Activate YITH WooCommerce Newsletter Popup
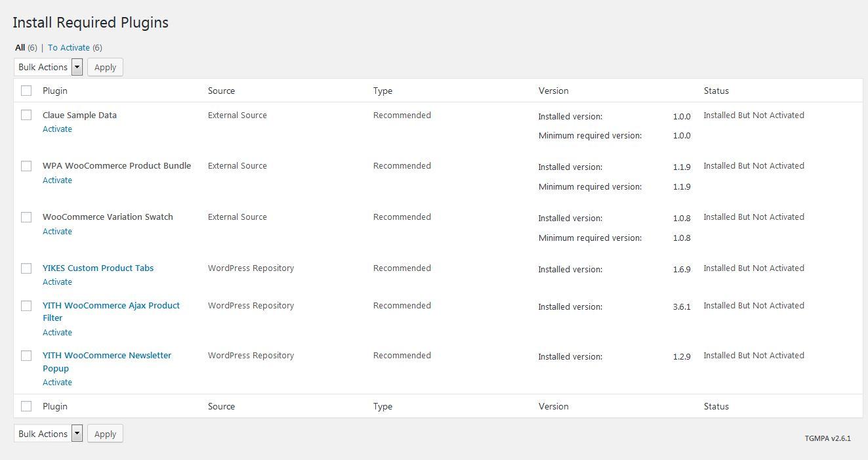 point(57,382)
